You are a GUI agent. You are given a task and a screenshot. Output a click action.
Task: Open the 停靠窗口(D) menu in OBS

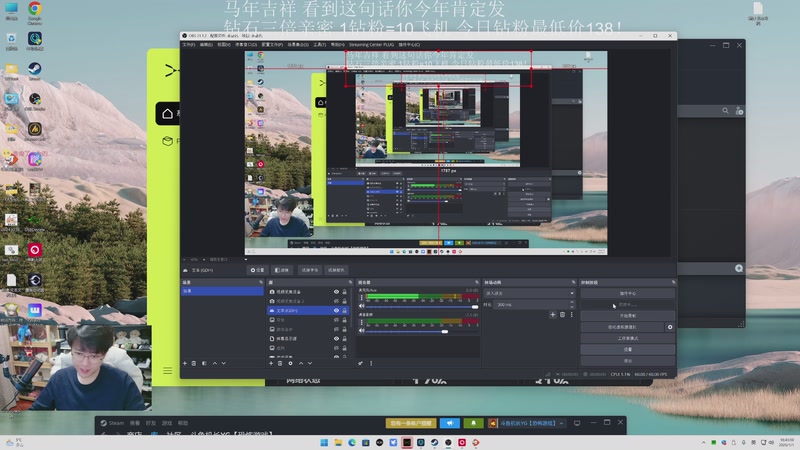click(x=246, y=45)
